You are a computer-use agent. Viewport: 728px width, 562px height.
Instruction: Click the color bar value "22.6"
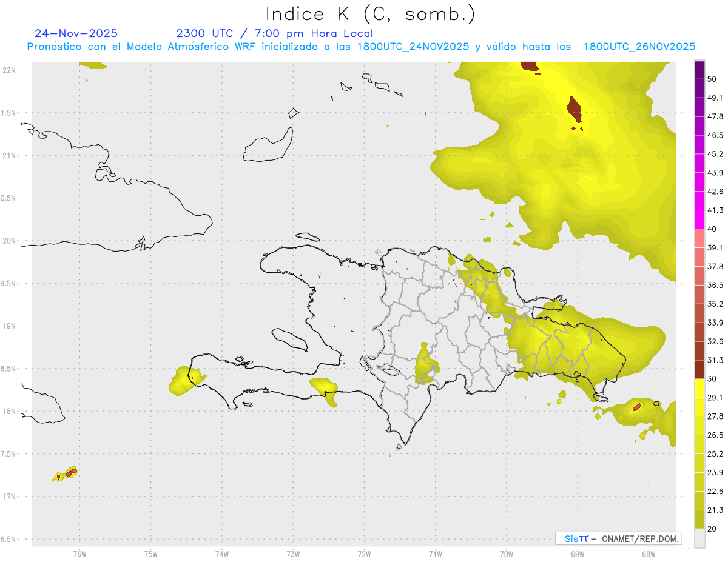click(x=715, y=492)
